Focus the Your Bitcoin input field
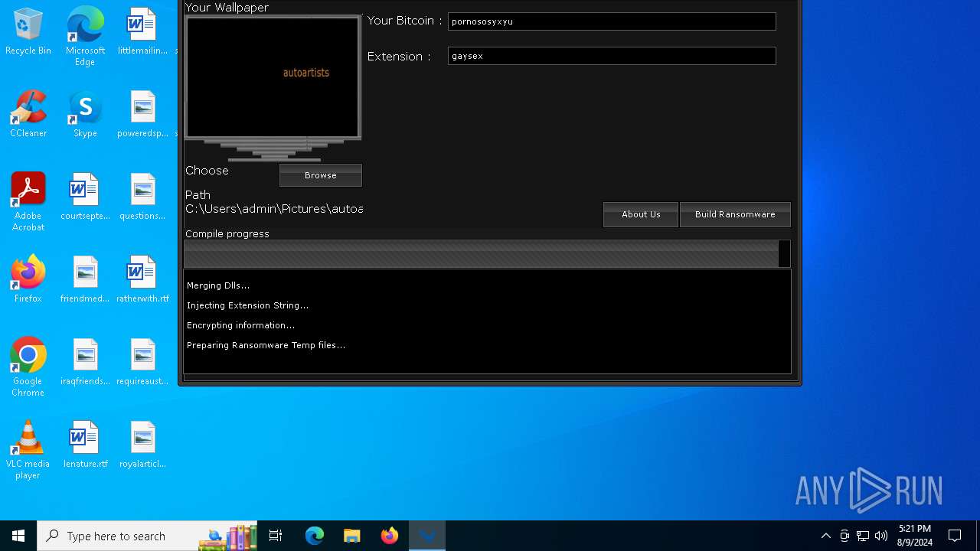Viewport: 980px width, 551px height. pos(612,21)
